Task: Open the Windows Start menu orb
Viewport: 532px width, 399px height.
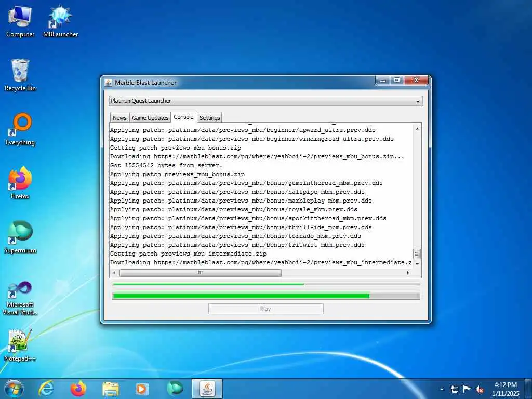Action: pyautogui.click(x=14, y=389)
